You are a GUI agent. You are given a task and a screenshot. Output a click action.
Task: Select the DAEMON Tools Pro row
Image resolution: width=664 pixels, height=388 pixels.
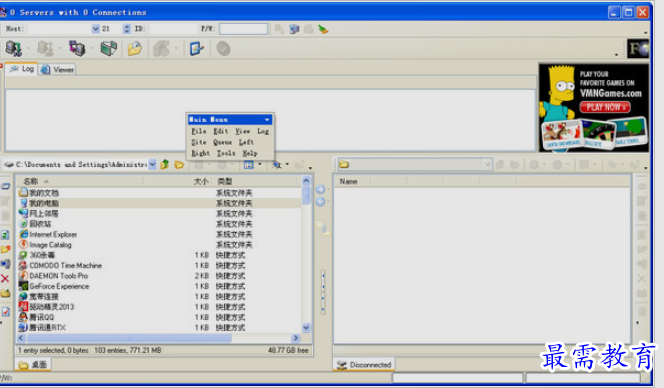tap(159, 276)
